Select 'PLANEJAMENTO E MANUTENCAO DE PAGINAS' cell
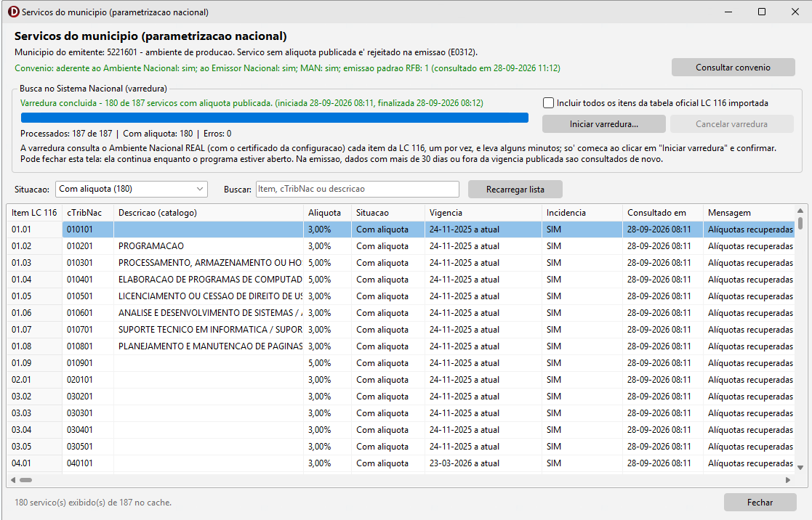The height and width of the screenshot is (520, 812). [x=209, y=346]
